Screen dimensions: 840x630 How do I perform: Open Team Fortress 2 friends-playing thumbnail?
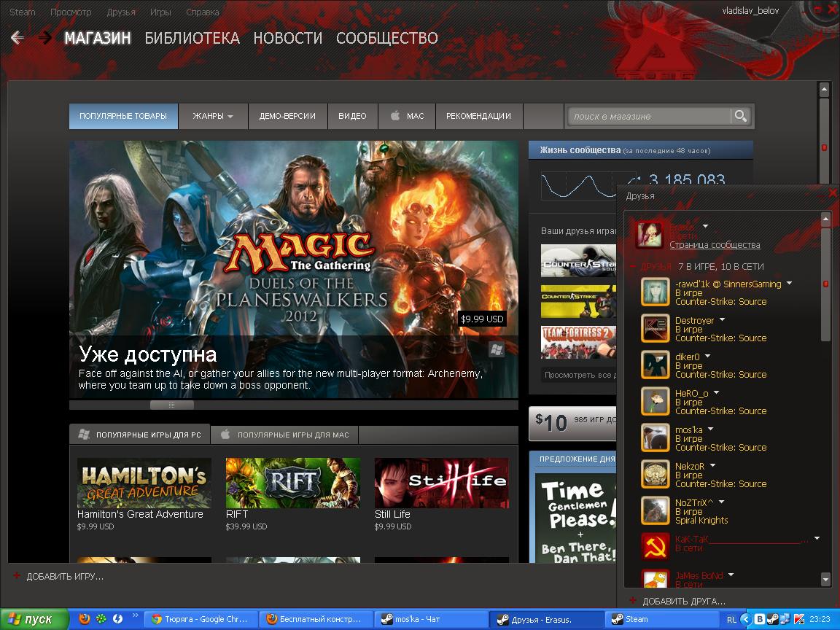point(578,342)
